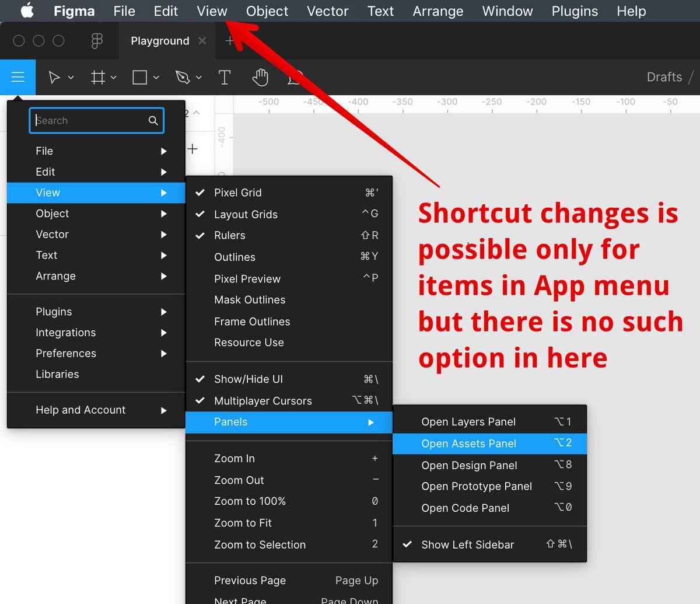Toggle Rulers option

point(289,236)
